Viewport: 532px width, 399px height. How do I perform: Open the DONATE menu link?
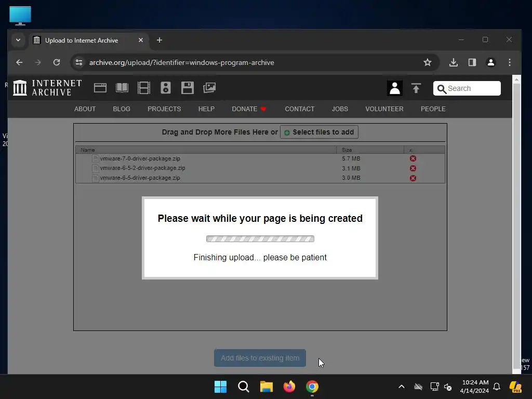point(249,109)
